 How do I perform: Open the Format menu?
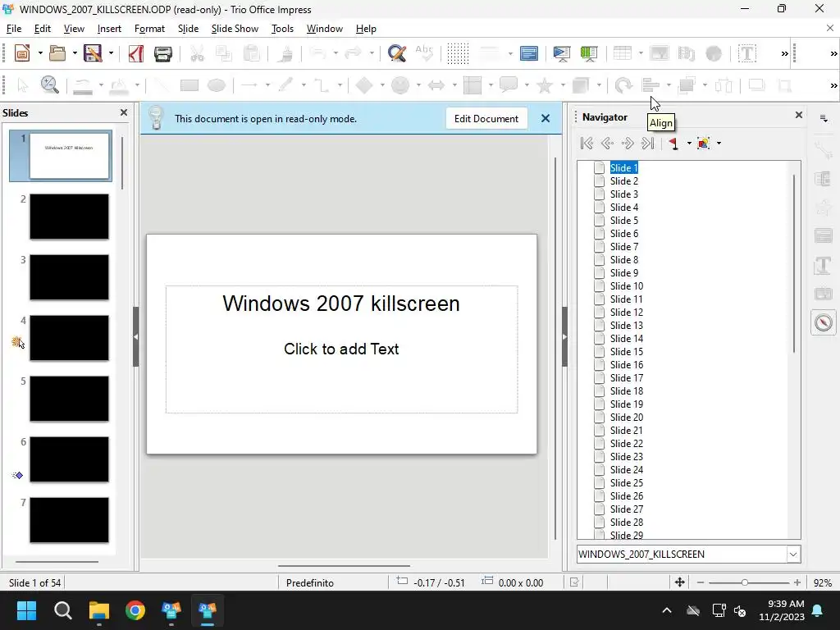pyautogui.click(x=149, y=29)
